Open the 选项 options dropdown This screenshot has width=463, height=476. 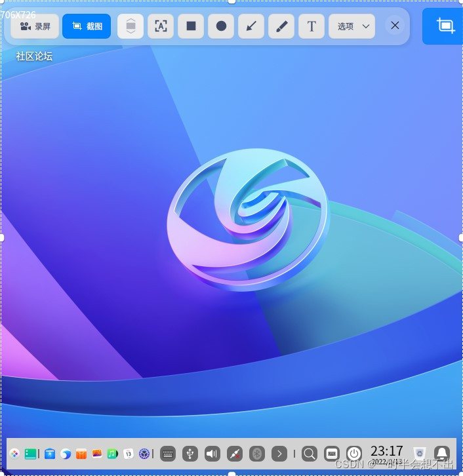352,26
